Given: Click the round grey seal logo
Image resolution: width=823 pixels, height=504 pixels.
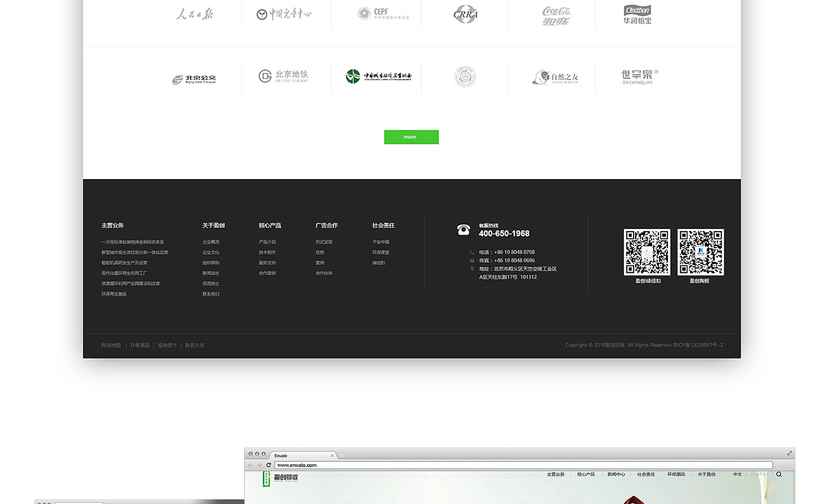Looking at the screenshot, I should [x=465, y=76].
